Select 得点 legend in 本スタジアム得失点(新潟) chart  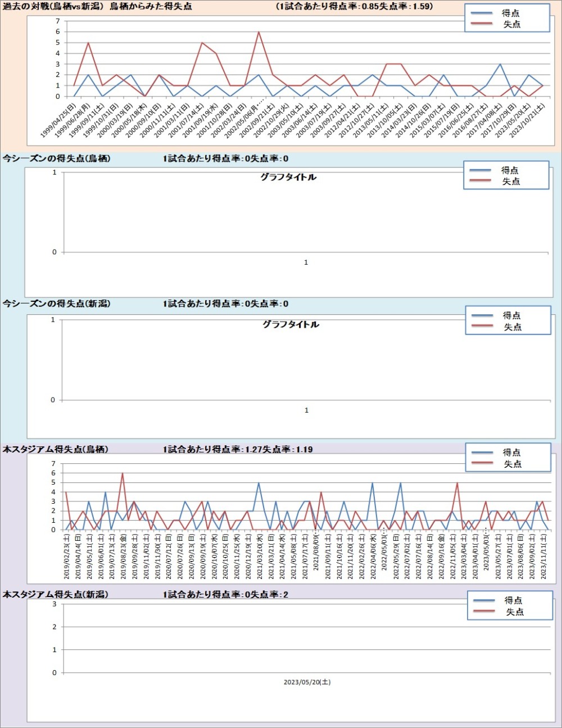513,600
